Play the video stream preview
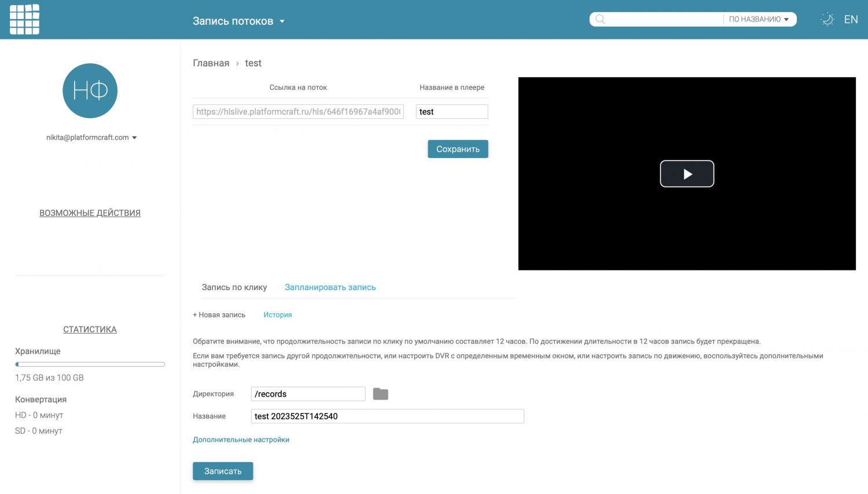Image resolution: width=868 pixels, height=494 pixels. pyautogui.click(x=687, y=174)
